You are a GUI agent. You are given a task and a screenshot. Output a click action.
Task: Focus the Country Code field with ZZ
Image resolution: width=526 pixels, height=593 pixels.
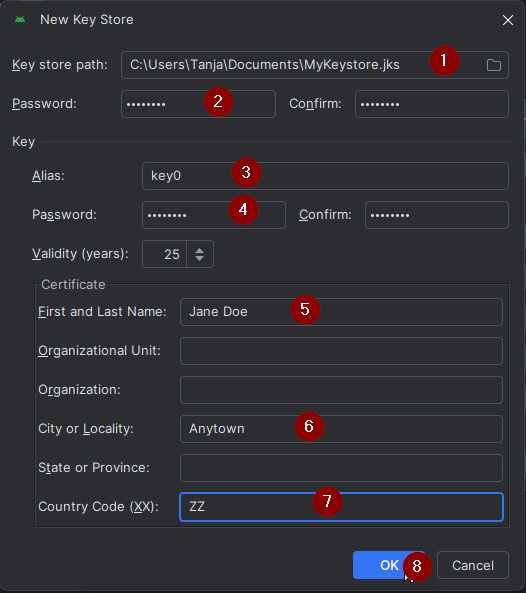click(x=341, y=507)
